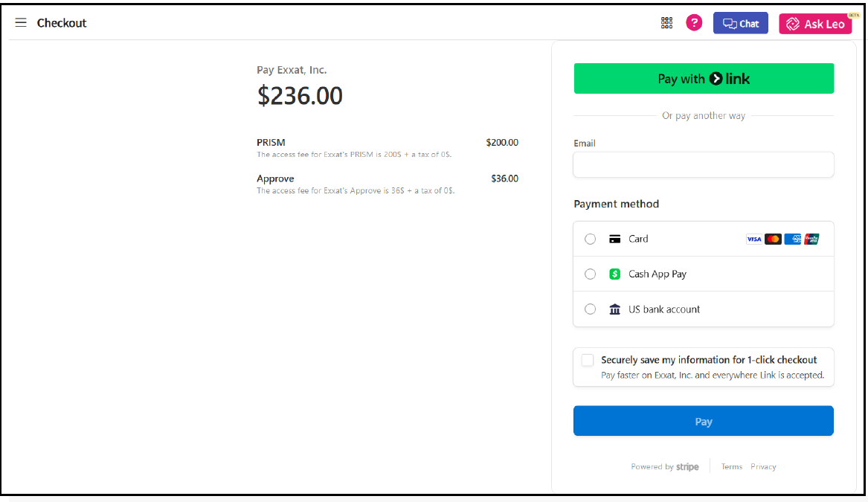This screenshot has height=502, width=868.
Task: Open the Privacy link
Action: [763, 467]
